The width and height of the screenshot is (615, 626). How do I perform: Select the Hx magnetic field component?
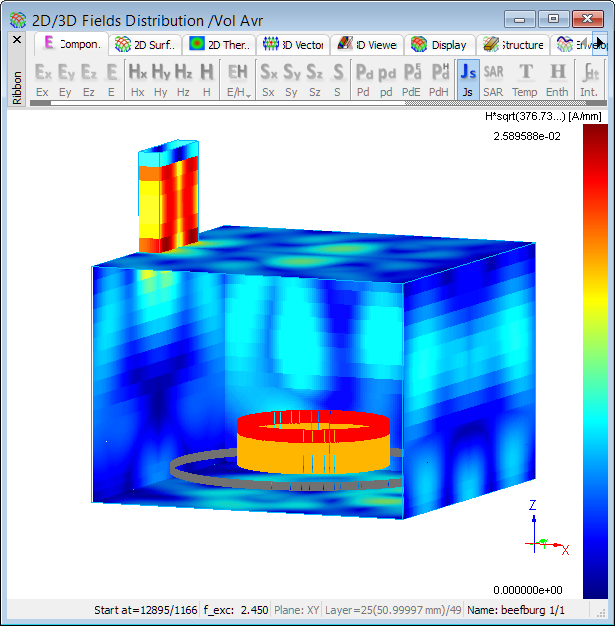tap(138, 78)
